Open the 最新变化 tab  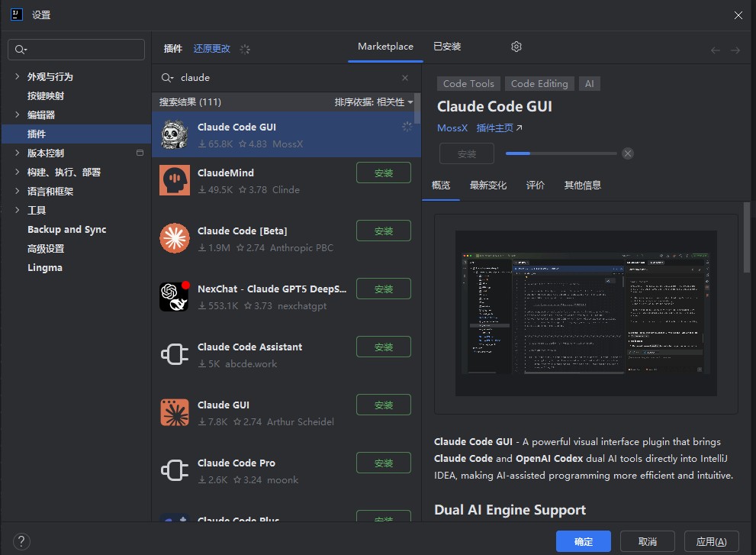(x=488, y=185)
